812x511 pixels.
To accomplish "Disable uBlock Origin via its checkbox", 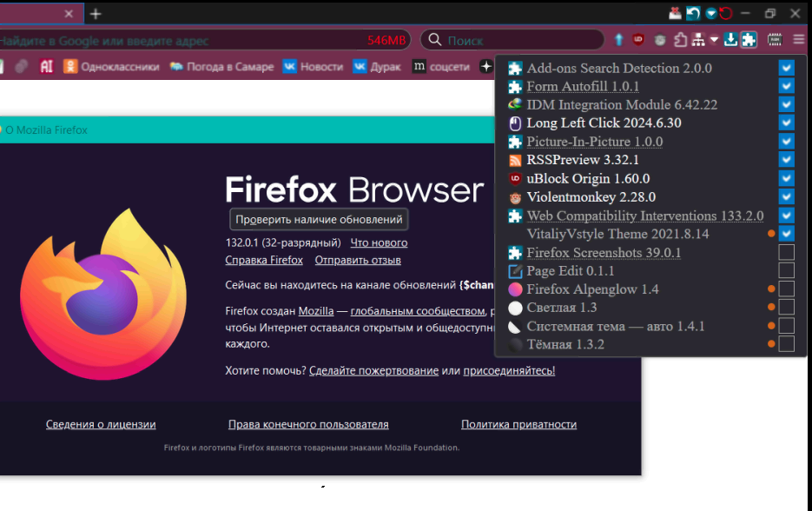I will pos(786,178).
